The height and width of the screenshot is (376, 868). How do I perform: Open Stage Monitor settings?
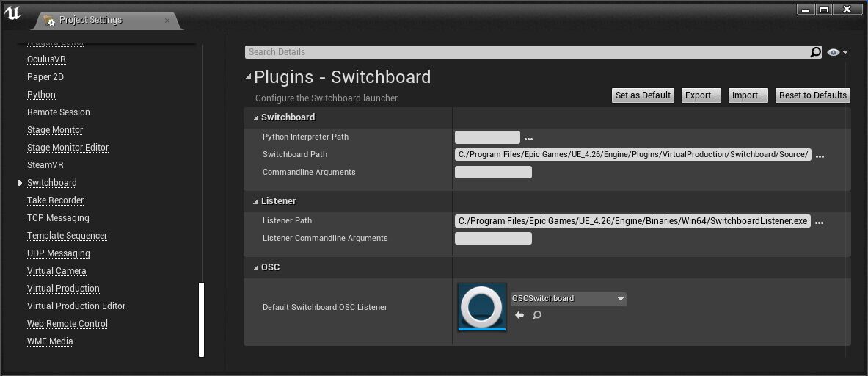tap(55, 130)
